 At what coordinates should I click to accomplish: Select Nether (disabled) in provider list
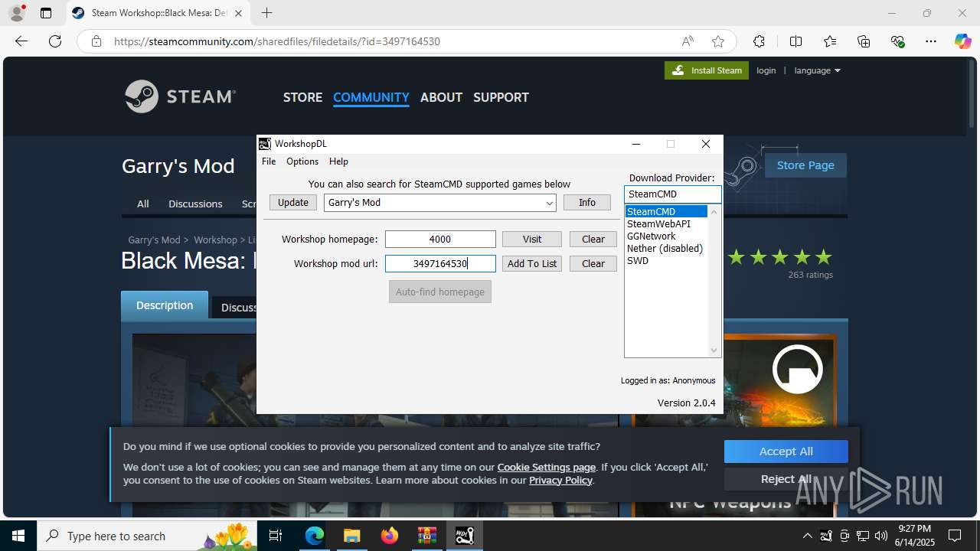666,249
